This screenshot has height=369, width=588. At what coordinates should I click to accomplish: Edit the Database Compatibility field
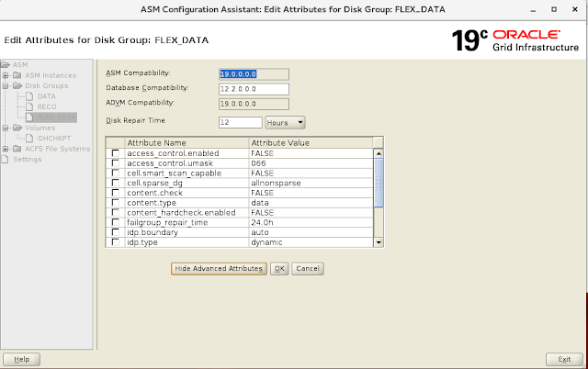(254, 89)
